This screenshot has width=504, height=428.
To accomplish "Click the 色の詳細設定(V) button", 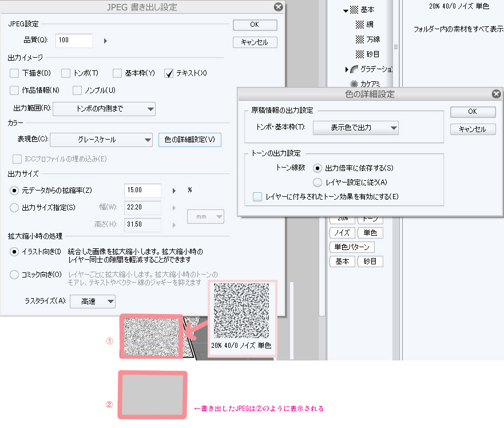I will [189, 140].
